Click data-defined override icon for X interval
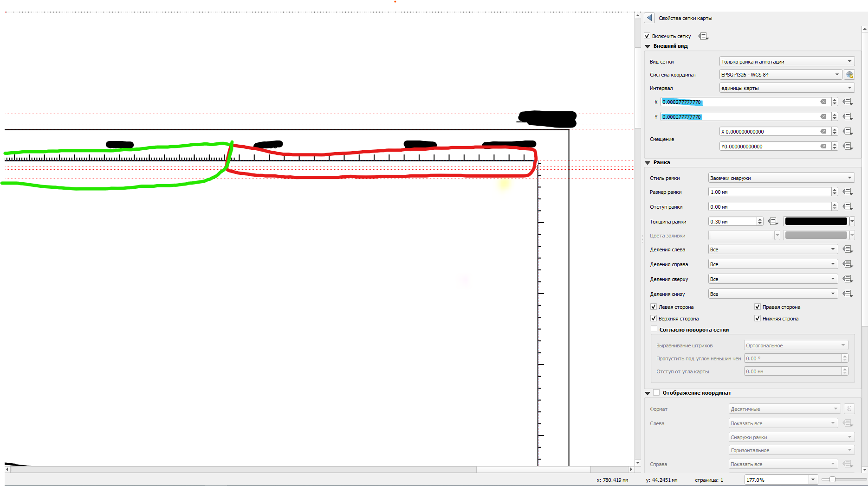Viewport: 868px width, 486px height. pyautogui.click(x=848, y=102)
